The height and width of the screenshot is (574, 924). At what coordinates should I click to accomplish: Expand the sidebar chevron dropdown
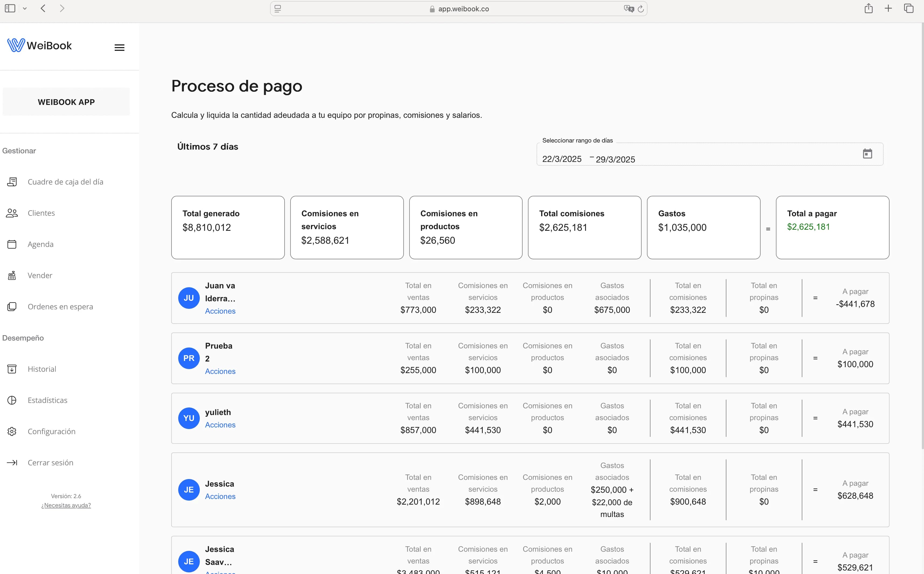point(25,8)
